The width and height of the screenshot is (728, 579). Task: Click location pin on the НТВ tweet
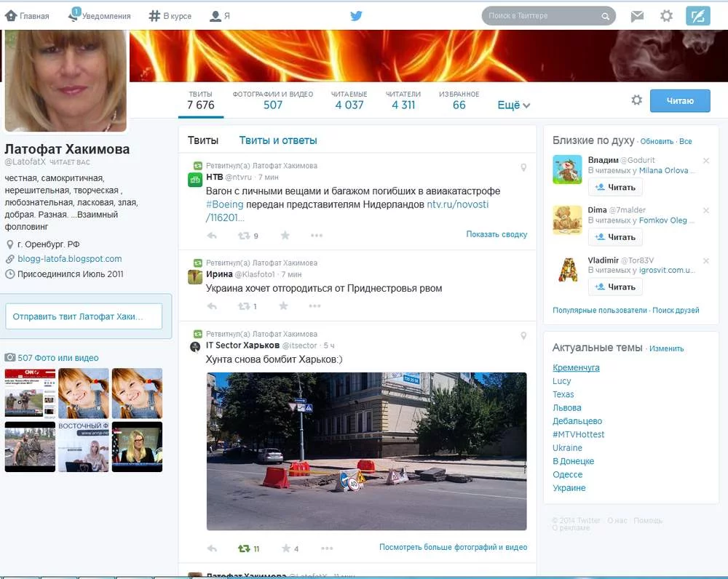coord(523,167)
